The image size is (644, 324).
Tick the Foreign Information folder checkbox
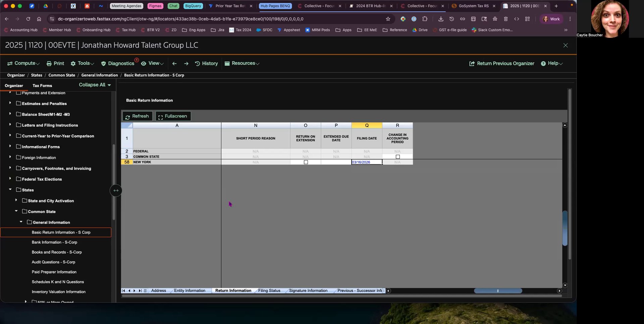(x=19, y=157)
